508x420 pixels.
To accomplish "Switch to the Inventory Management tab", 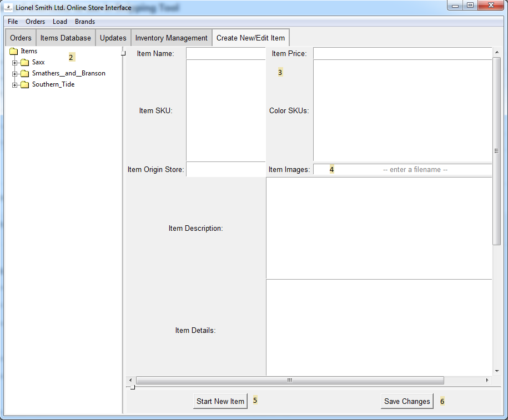I will (171, 38).
